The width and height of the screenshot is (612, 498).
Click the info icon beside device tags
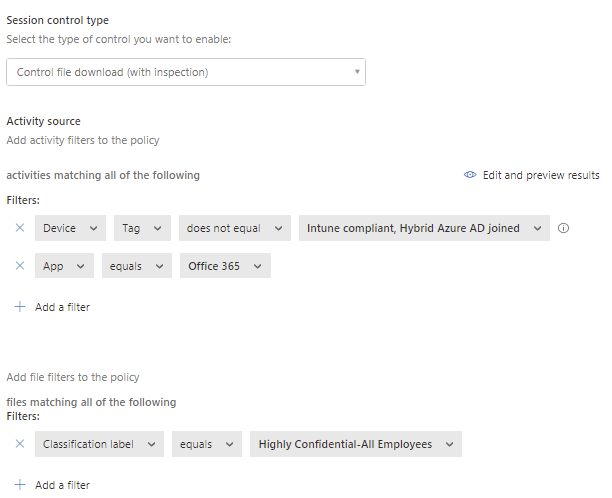(x=563, y=228)
